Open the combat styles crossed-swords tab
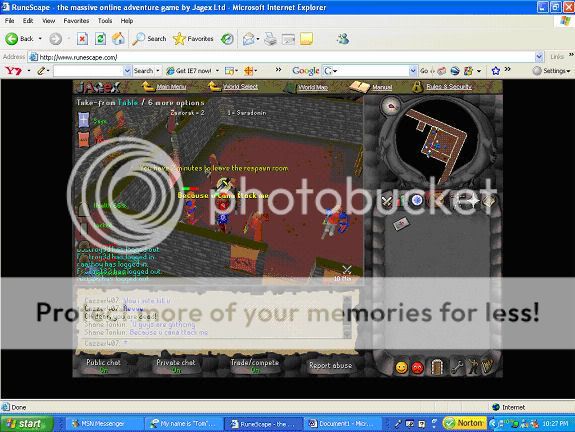Screen dimensions: 575x432 388,201
